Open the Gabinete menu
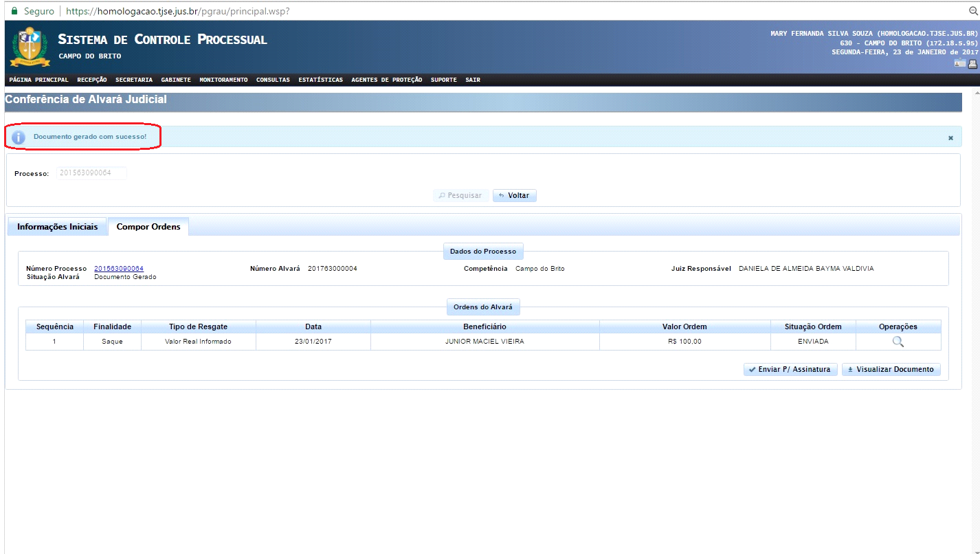The width and height of the screenshot is (980, 554). 176,80
